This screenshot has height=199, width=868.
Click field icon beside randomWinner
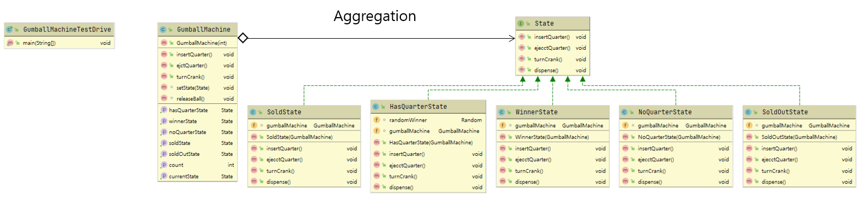point(377,120)
